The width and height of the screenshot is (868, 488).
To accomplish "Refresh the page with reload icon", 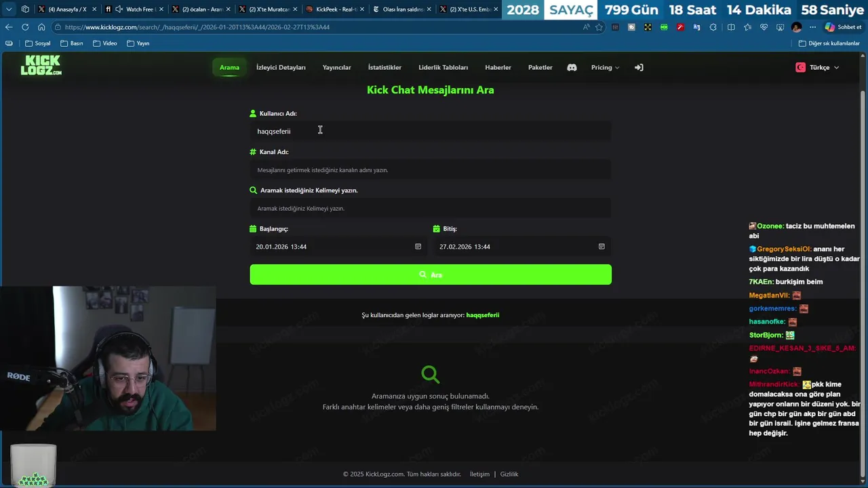I will coord(25,27).
